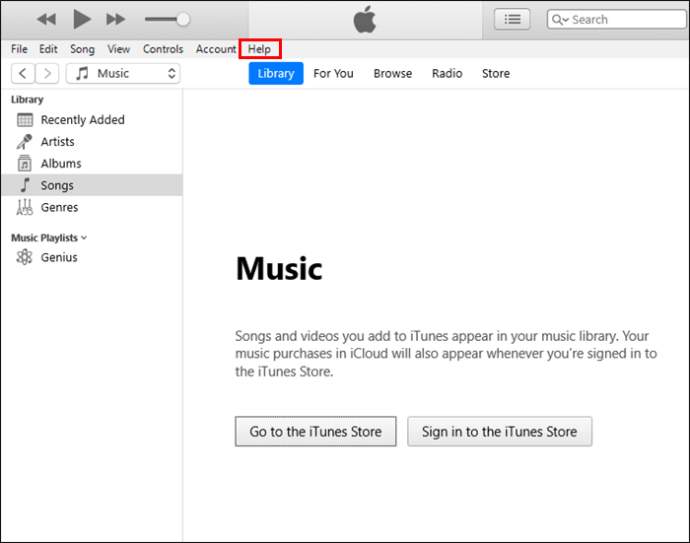
Task: Go forward with the right arrow button
Action: 47,73
